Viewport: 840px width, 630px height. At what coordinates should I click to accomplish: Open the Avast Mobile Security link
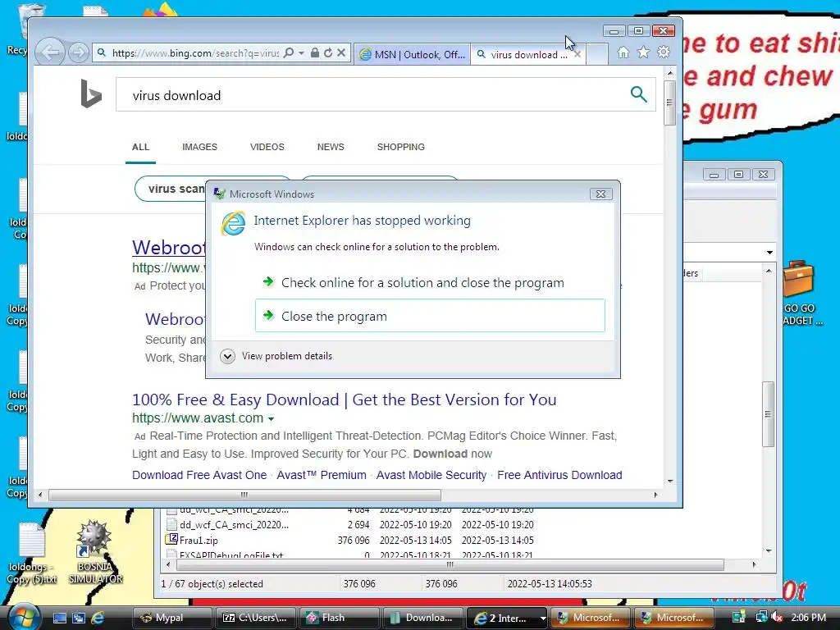point(431,475)
